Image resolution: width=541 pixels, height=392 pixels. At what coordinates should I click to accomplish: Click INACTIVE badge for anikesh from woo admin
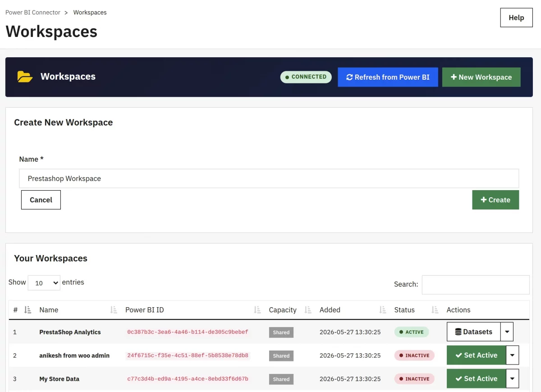coord(414,356)
